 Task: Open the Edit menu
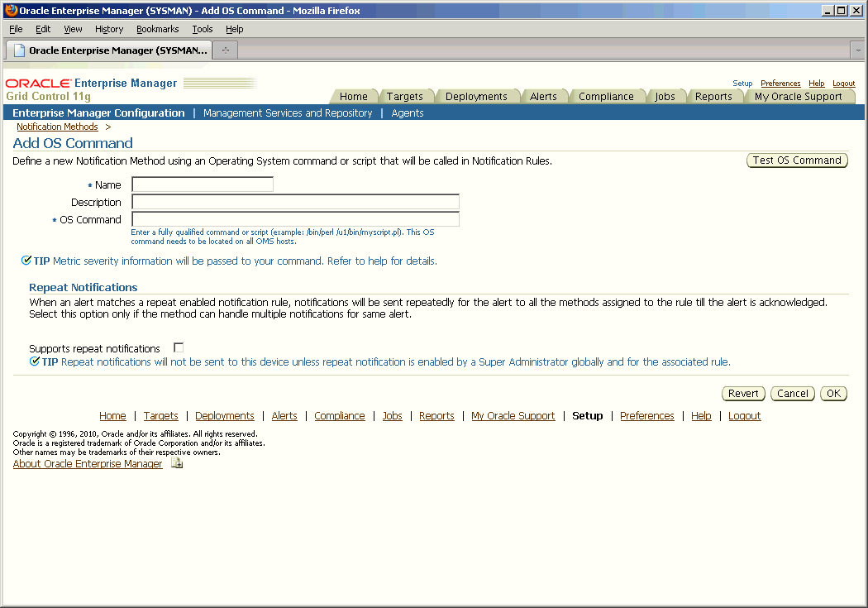point(43,29)
